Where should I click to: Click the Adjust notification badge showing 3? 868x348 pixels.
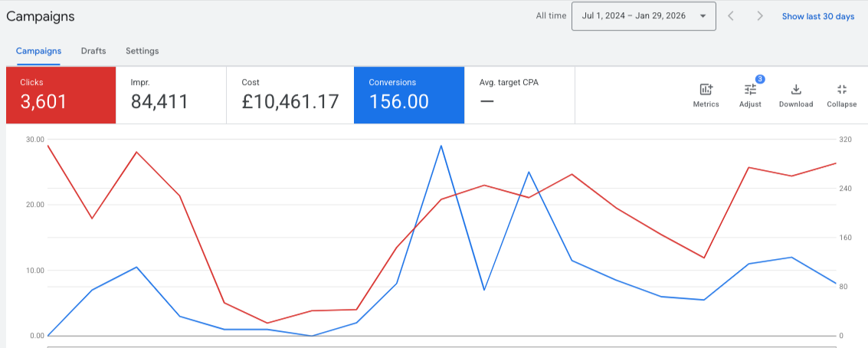(760, 79)
